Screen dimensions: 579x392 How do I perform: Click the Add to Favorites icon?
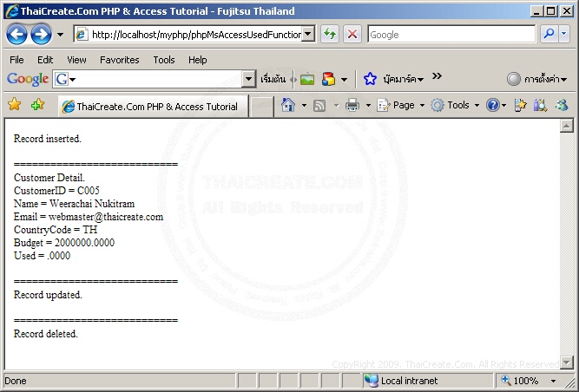[37, 105]
